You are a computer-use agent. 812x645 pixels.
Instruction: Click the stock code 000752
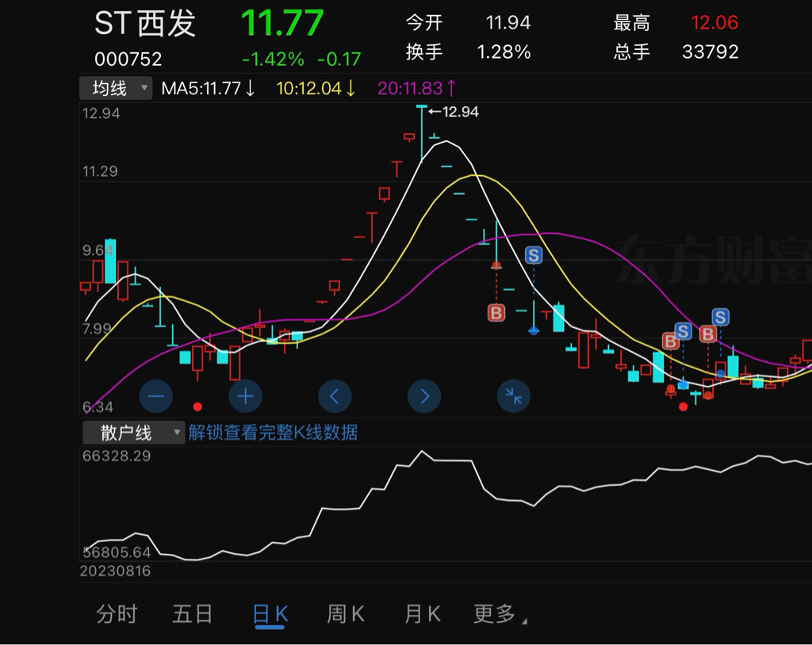pyautogui.click(x=128, y=59)
